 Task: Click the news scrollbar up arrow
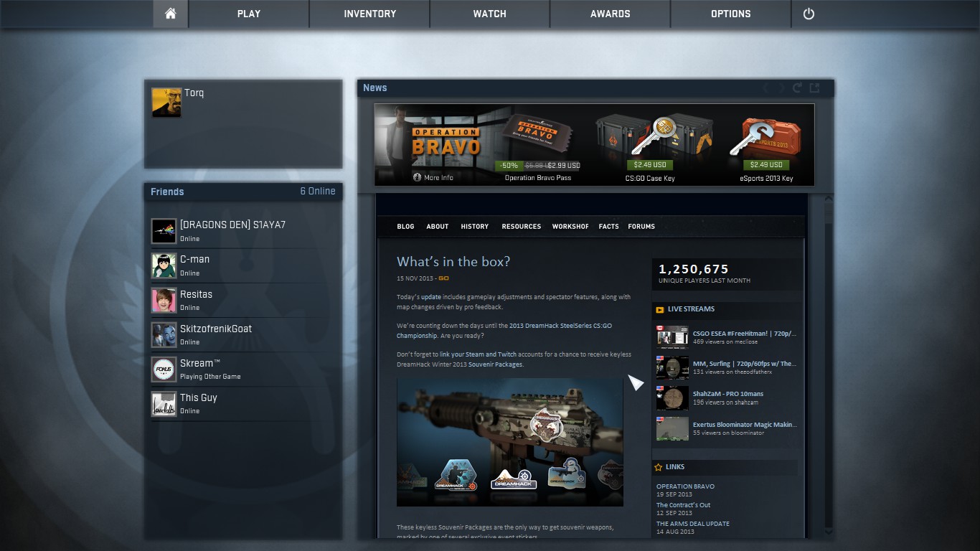(x=829, y=199)
